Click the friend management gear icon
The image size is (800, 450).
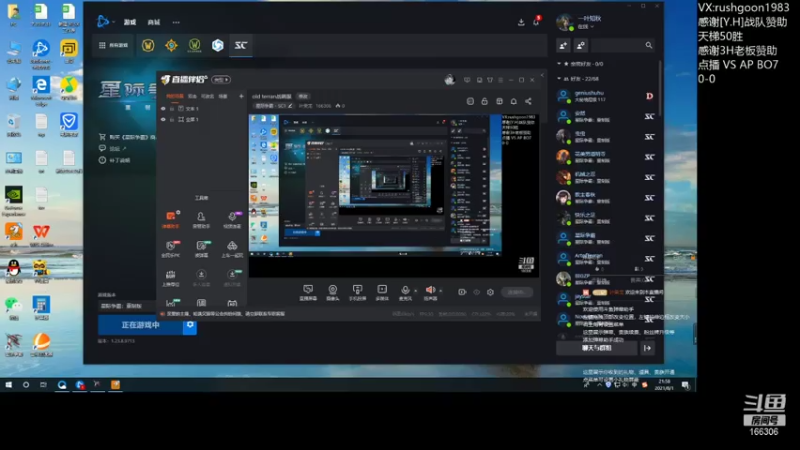581,45
